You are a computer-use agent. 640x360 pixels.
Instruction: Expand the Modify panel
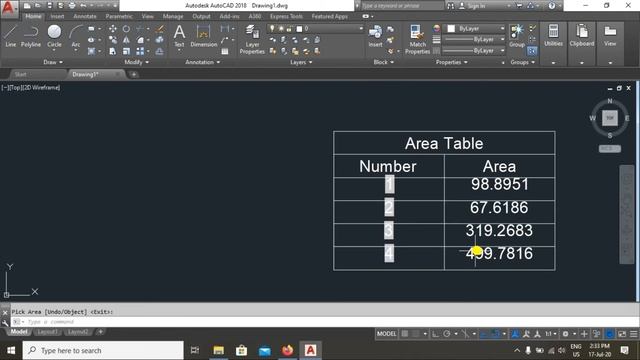tap(136, 62)
